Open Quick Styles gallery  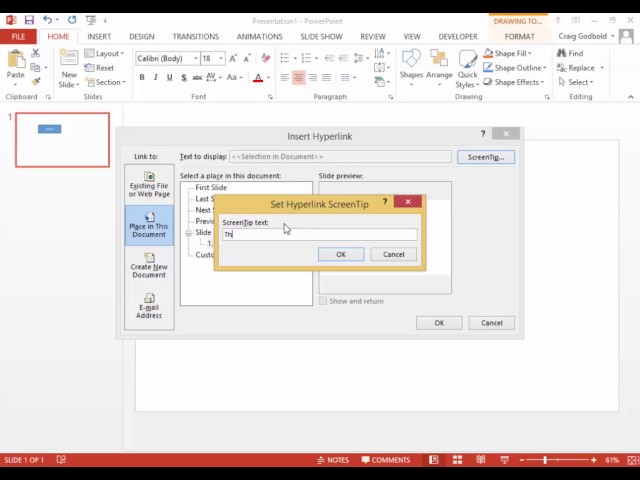pyautogui.click(x=467, y=69)
